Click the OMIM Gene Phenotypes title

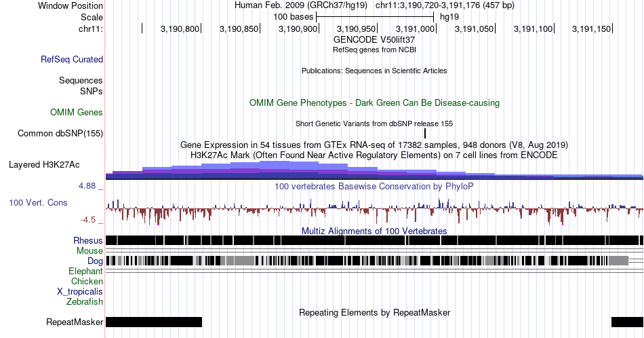[374, 102]
